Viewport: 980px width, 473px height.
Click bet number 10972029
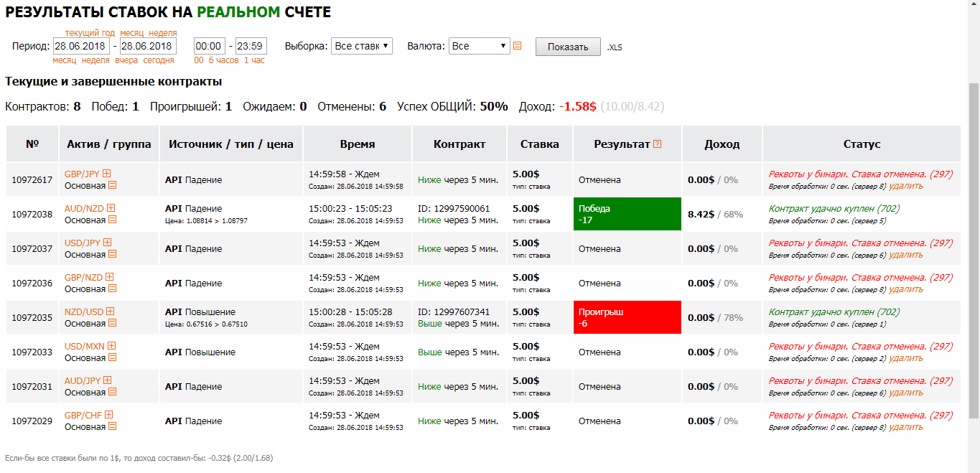[32, 421]
